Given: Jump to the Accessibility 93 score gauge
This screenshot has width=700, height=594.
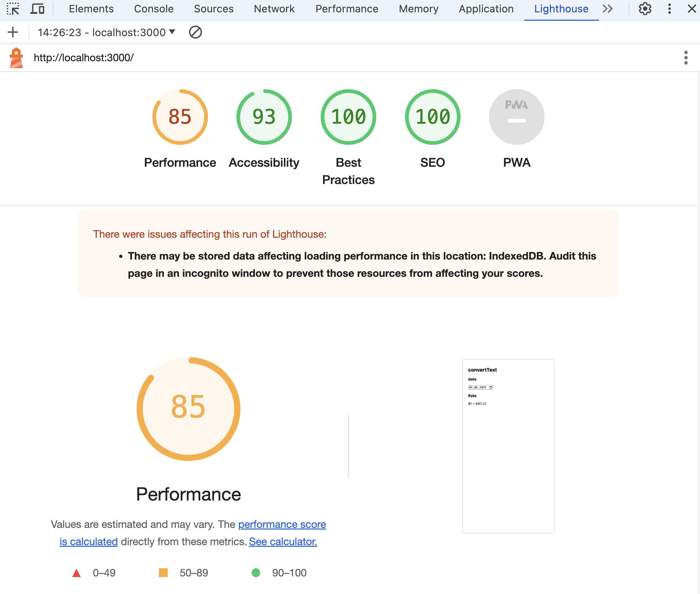Looking at the screenshot, I should (x=264, y=117).
